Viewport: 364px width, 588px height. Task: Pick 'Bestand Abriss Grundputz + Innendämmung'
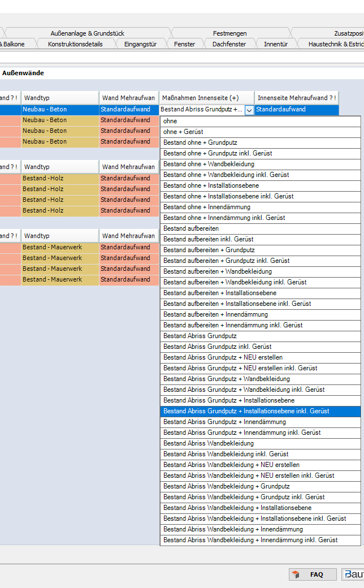[260, 422]
